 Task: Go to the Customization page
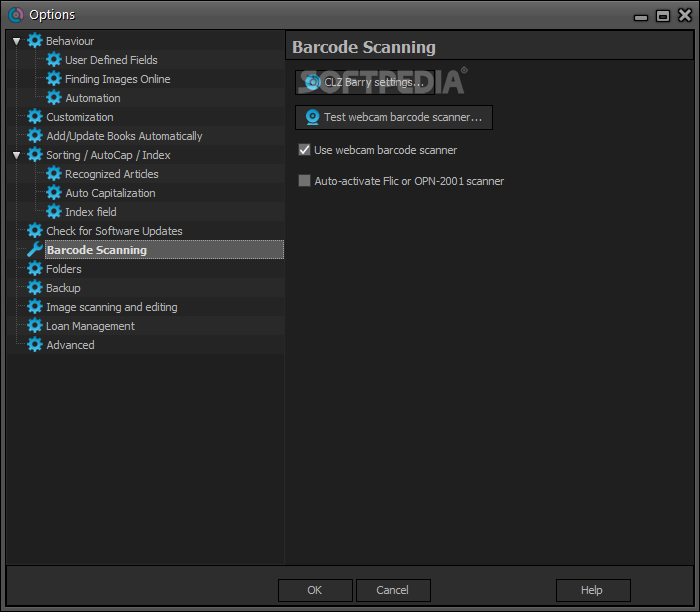tap(80, 117)
